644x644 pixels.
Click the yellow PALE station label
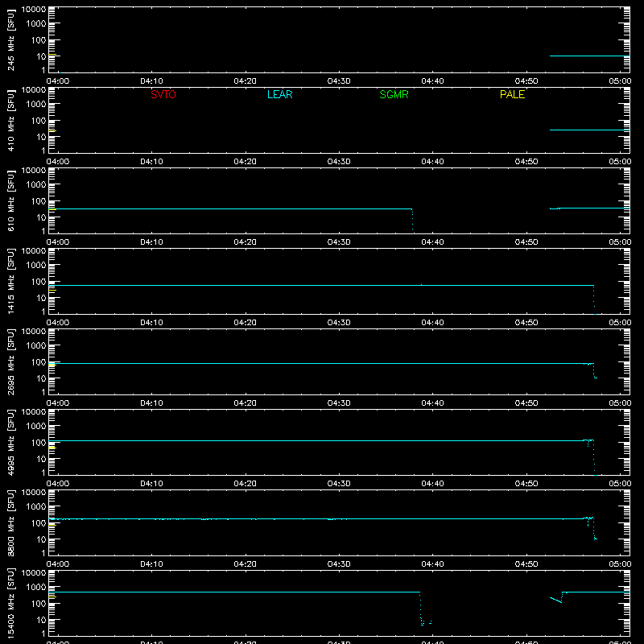512,94
